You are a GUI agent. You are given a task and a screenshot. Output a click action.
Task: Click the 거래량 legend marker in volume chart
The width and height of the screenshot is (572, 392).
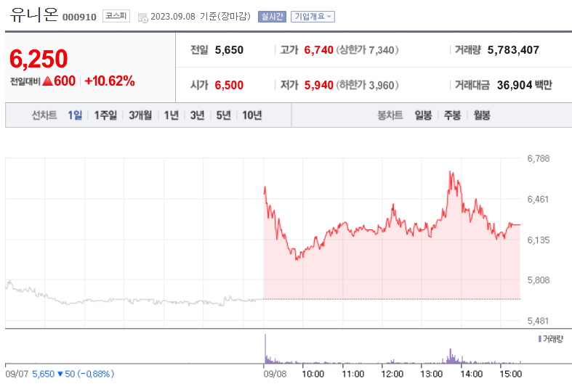tap(540, 339)
